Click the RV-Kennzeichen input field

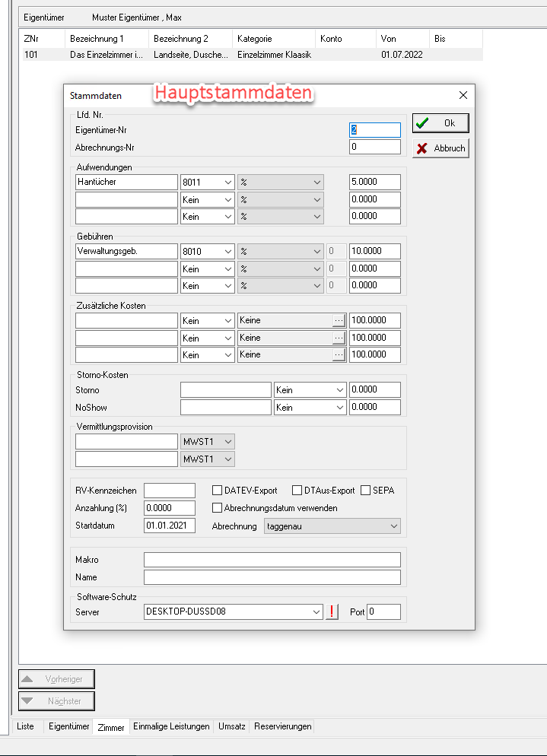170,491
